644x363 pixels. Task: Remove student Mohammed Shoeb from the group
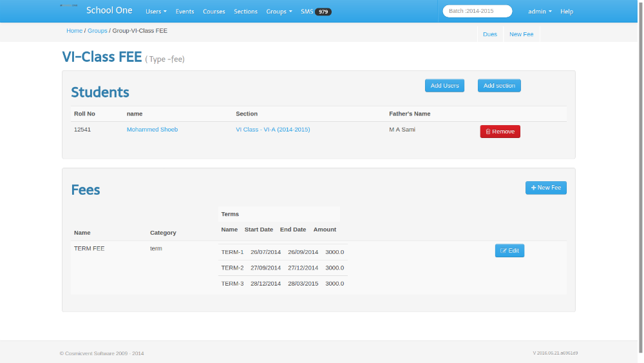point(500,132)
